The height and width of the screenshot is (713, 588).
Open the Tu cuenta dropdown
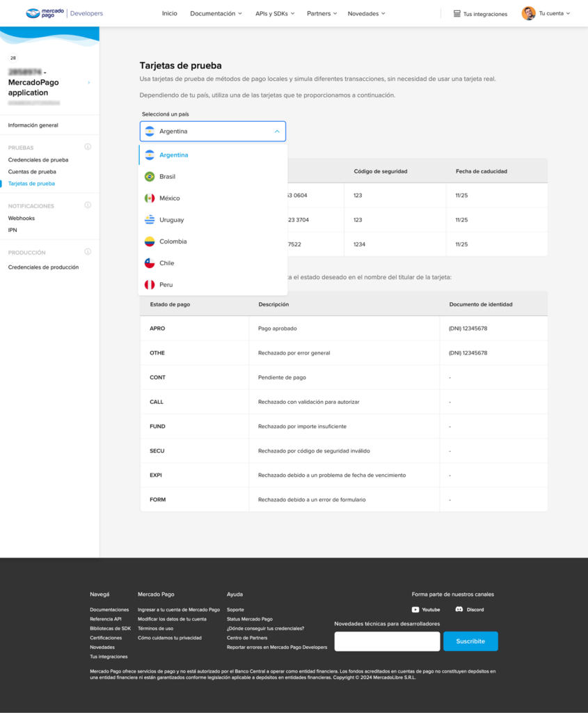[555, 14]
